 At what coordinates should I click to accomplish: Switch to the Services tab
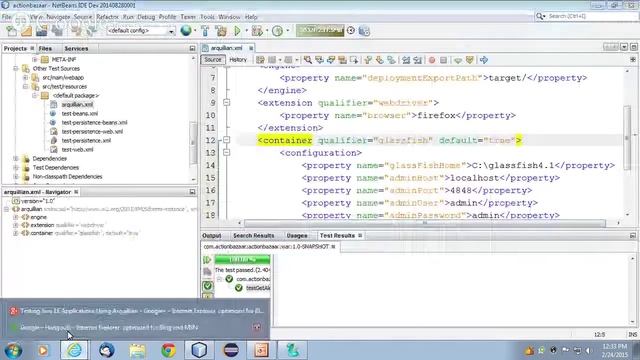click(x=76, y=49)
